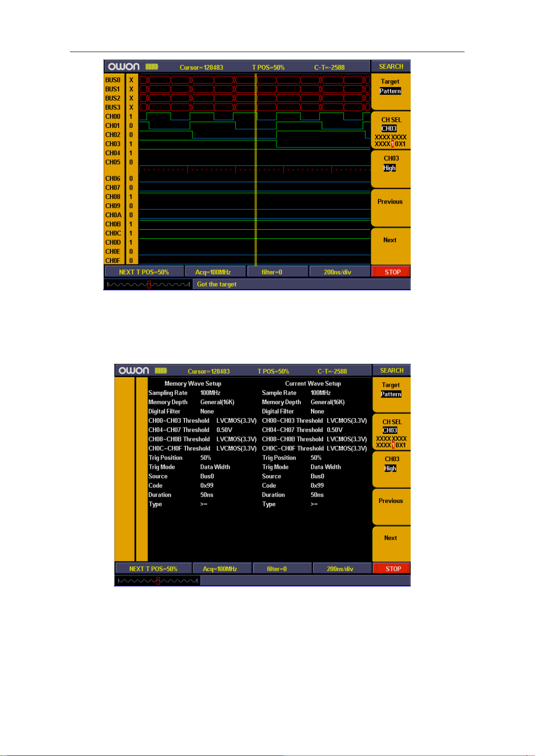Click the red STOP button in upper screenshot
The image size is (535, 756).
coord(392,272)
